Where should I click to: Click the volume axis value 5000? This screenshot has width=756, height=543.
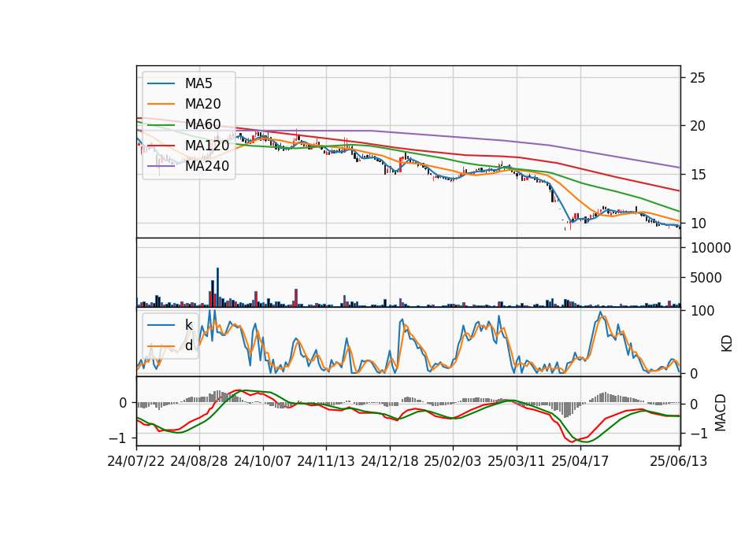[706, 278]
